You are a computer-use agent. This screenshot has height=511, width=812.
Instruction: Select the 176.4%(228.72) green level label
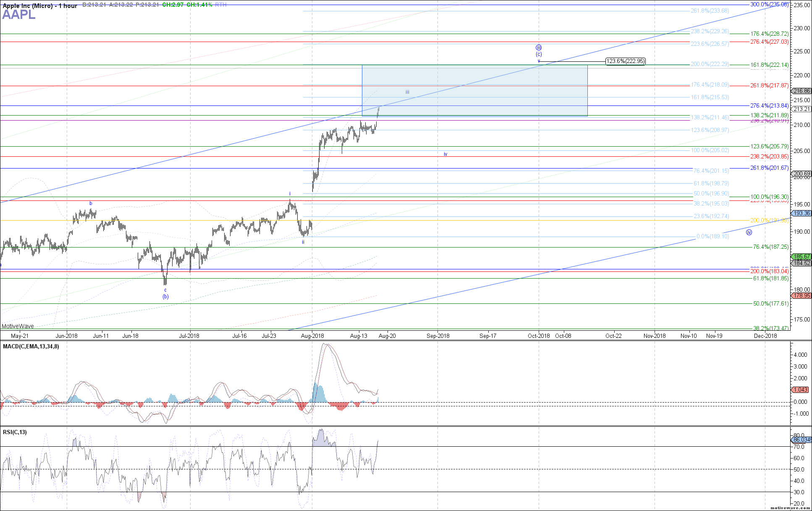(770, 34)
